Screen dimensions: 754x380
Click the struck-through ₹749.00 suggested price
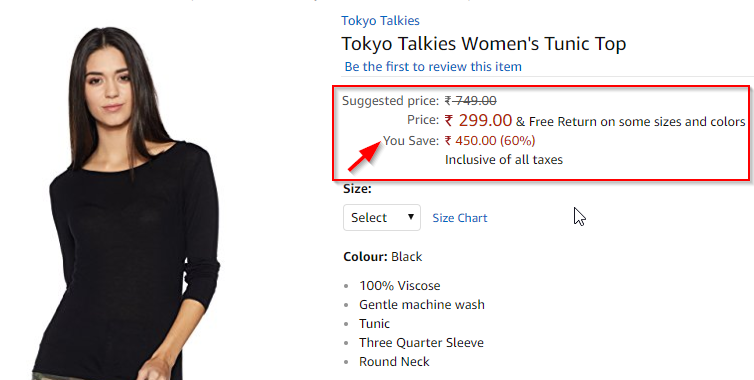coord(470,101)
